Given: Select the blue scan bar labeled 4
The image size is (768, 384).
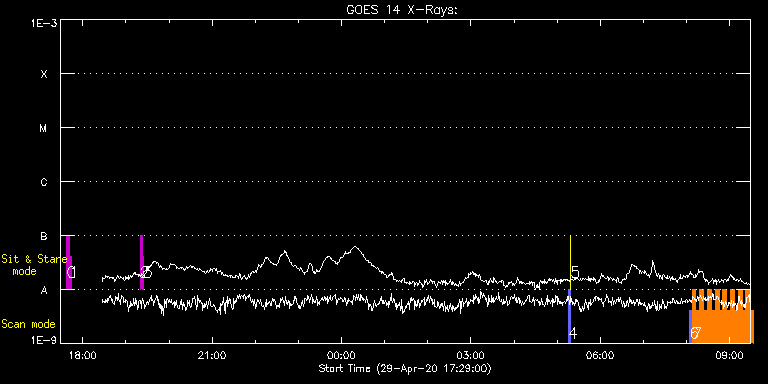Looking at the screenshot, I should click(569, 316).
